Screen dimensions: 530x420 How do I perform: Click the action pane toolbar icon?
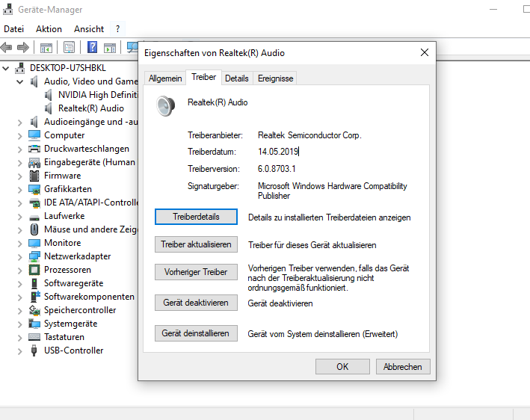110,48
